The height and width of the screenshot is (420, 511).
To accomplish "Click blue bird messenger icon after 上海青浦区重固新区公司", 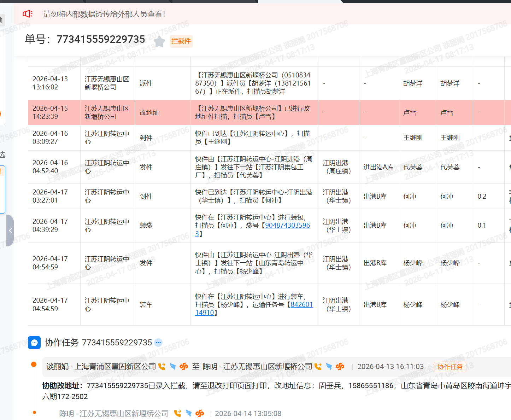I will coord(173,367).
